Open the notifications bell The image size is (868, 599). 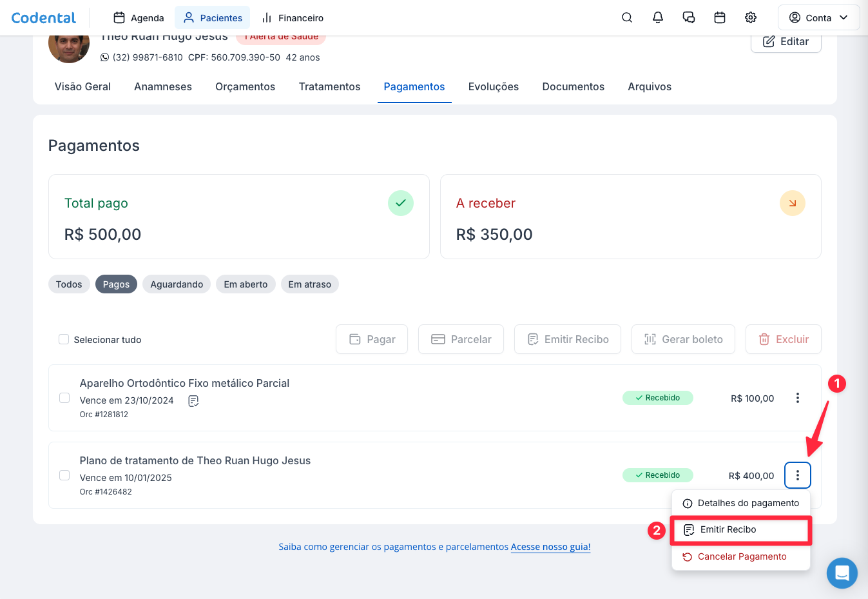pyautogui.click(x=657, y=17)
